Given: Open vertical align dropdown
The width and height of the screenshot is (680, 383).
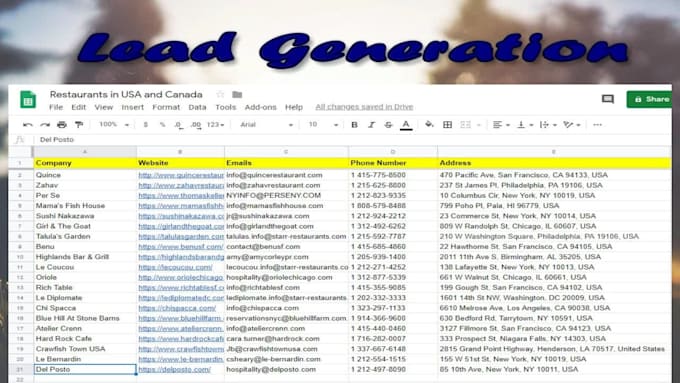Looking at the screenshot, I should (525, 124).
